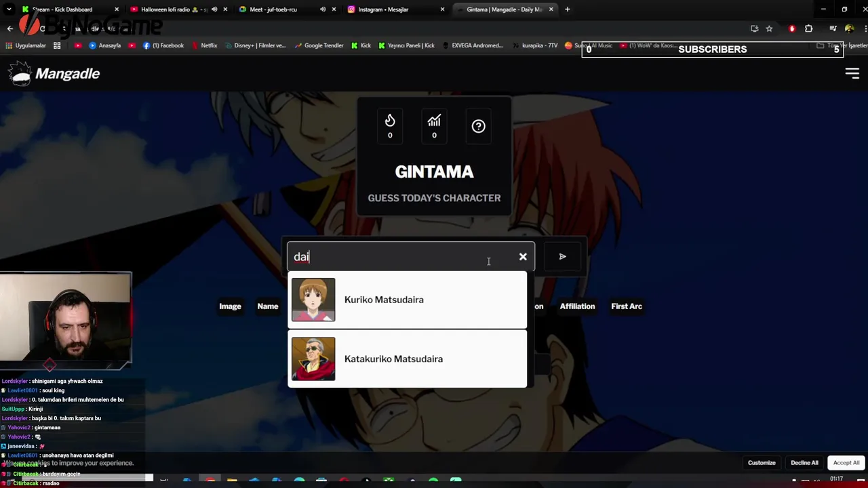
Task: Click the GINTAMA title heading
Action: 434,172
